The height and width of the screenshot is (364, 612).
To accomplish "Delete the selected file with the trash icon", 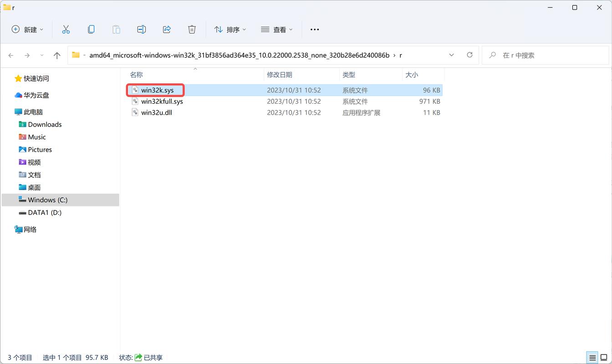I will [x=192, y=29].
